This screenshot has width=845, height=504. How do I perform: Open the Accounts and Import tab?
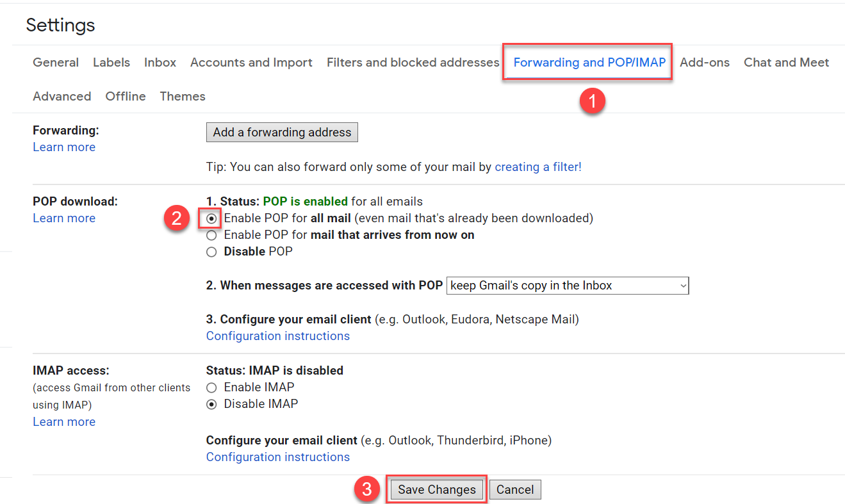251,63
